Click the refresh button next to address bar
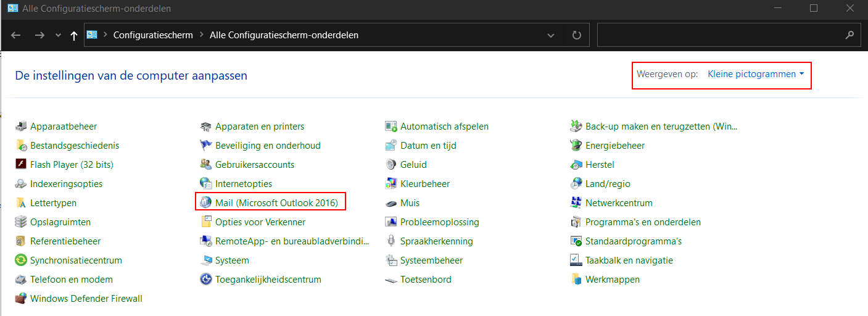The image size is (868, 316). pyautogui.click(x=577, y=35)
